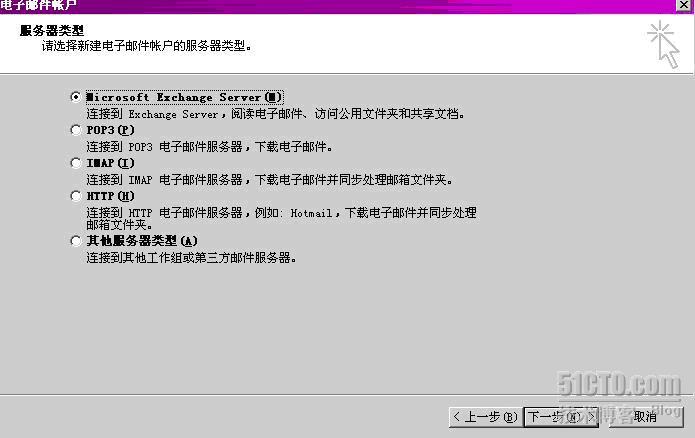Proceed with 下一步 (N) button
Image resolution: width=695 pixels, height=438 pixels.
[561, 417]
